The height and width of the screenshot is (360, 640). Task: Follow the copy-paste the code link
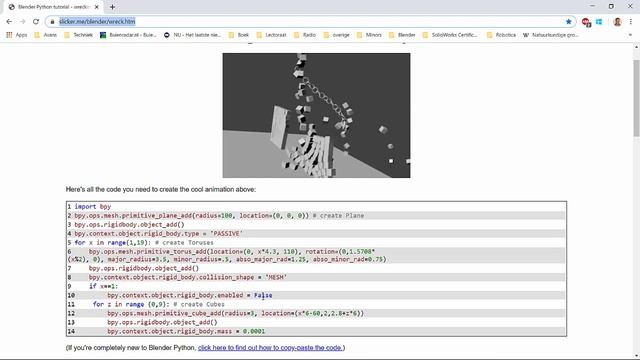pyautogui.click(x=270, y=348)
